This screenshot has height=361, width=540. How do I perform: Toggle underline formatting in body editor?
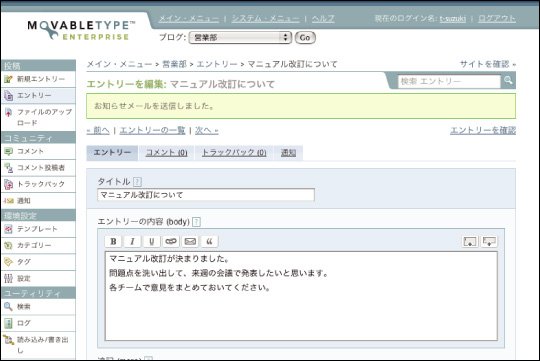152,241
